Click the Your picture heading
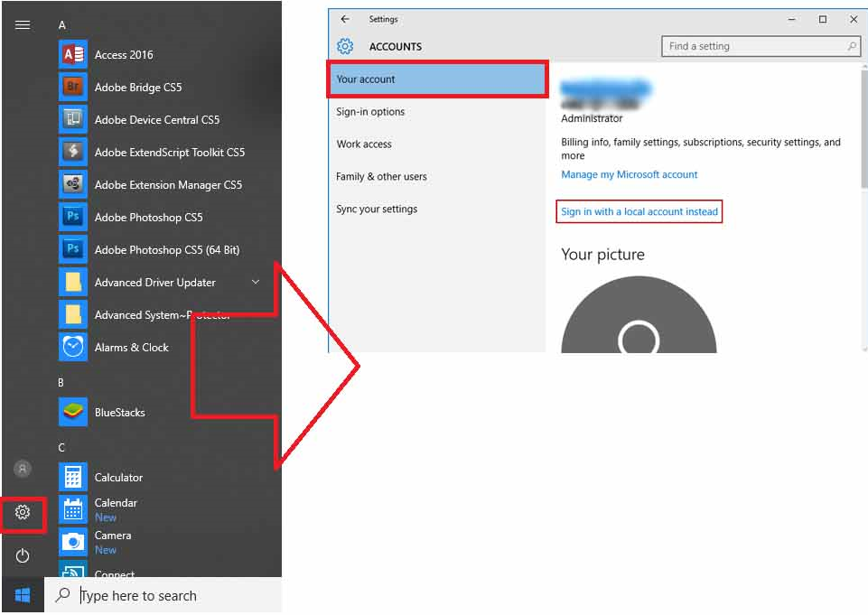 [602, 255]
